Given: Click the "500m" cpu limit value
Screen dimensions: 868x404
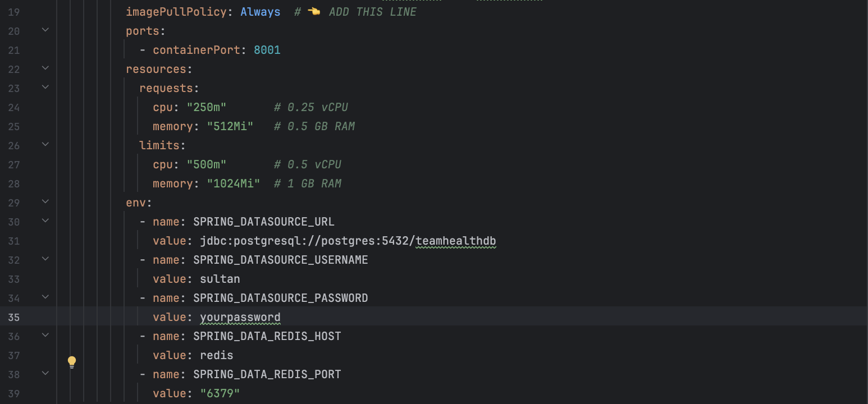Looking at the screenshot, I should coord(207,165).
